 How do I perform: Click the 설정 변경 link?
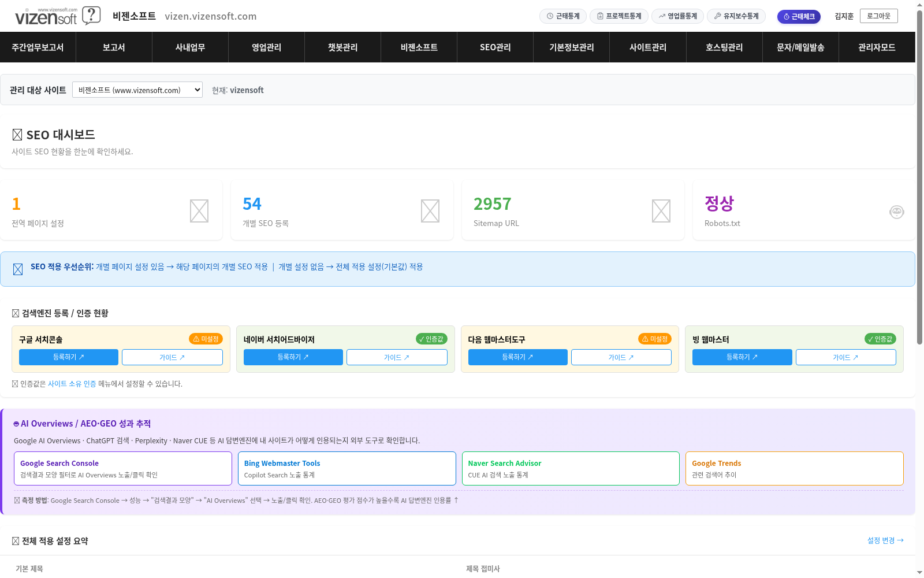point(885,540)
